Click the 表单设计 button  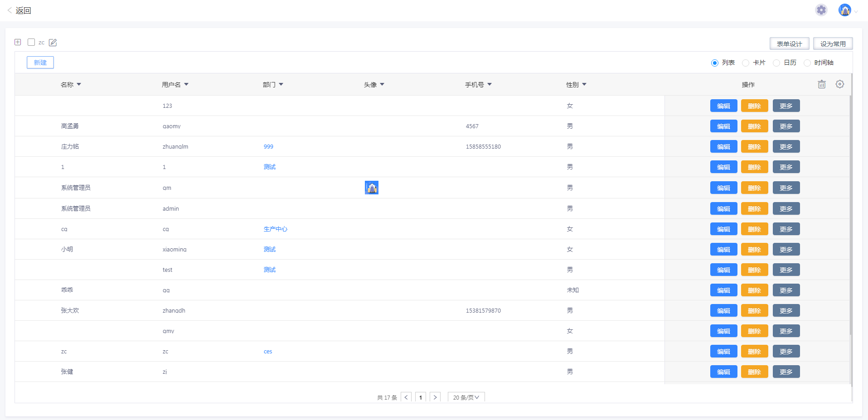(x=789, y=43)
